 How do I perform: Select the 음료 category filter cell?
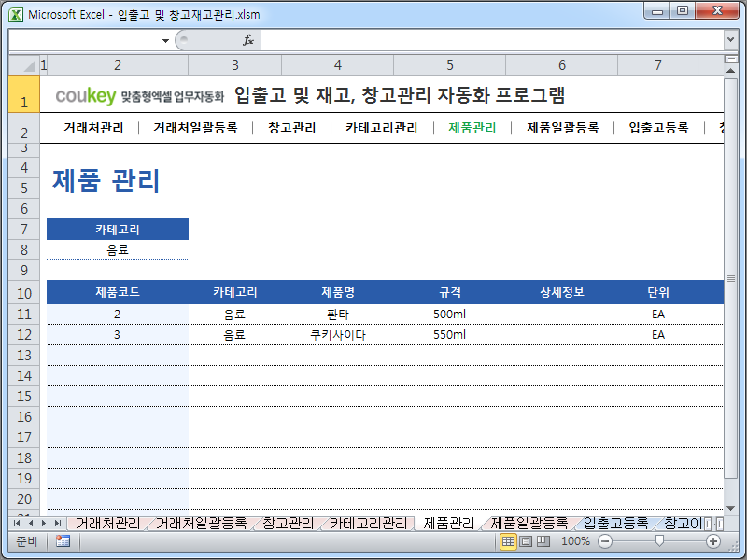[118, 250]
